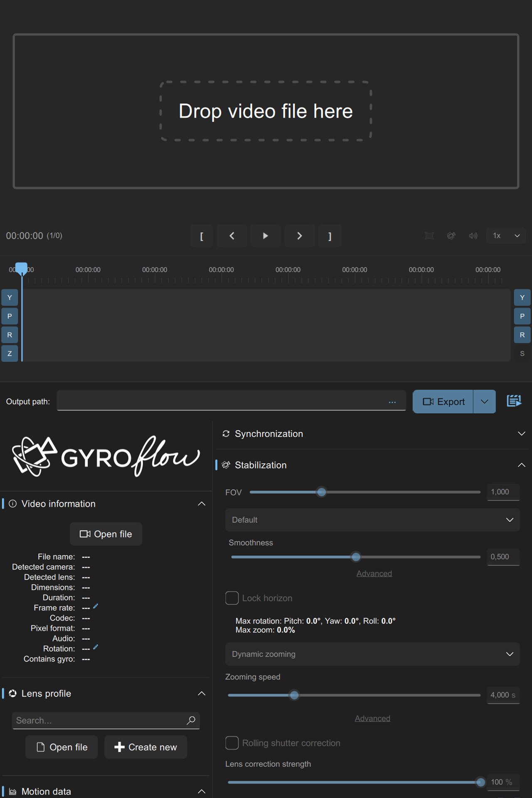Click the Smoothness slider handle
Screen dimensions: 532x798
click(356, 557)
